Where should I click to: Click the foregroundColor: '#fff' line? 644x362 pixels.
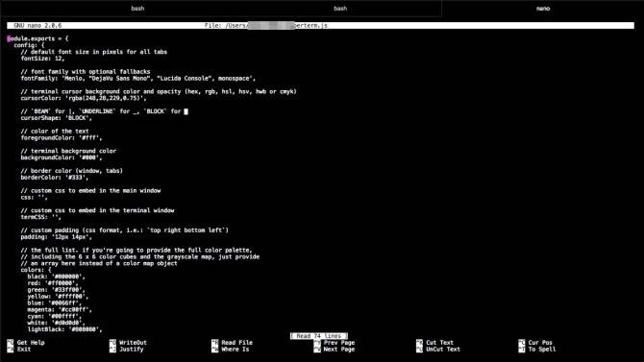click(62, 138)
